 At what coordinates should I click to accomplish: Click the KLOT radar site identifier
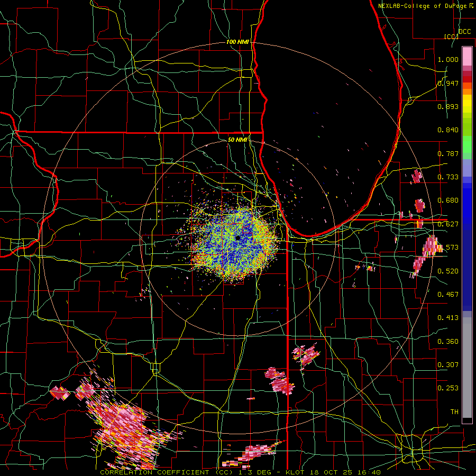tap(295, 472)
